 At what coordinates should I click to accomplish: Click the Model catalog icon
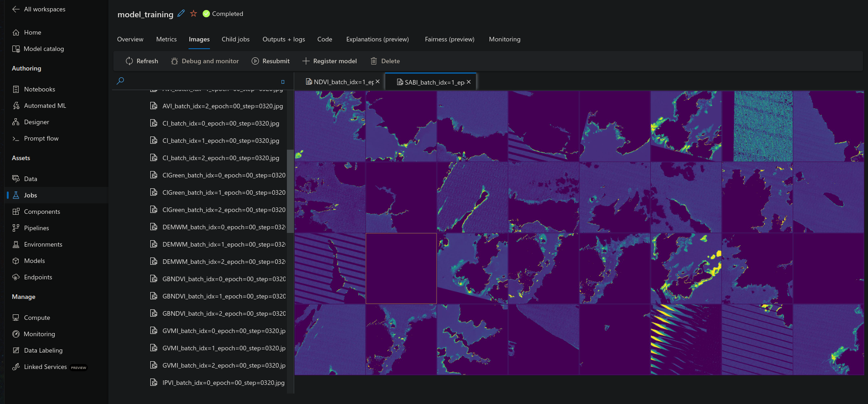[16, 49]
